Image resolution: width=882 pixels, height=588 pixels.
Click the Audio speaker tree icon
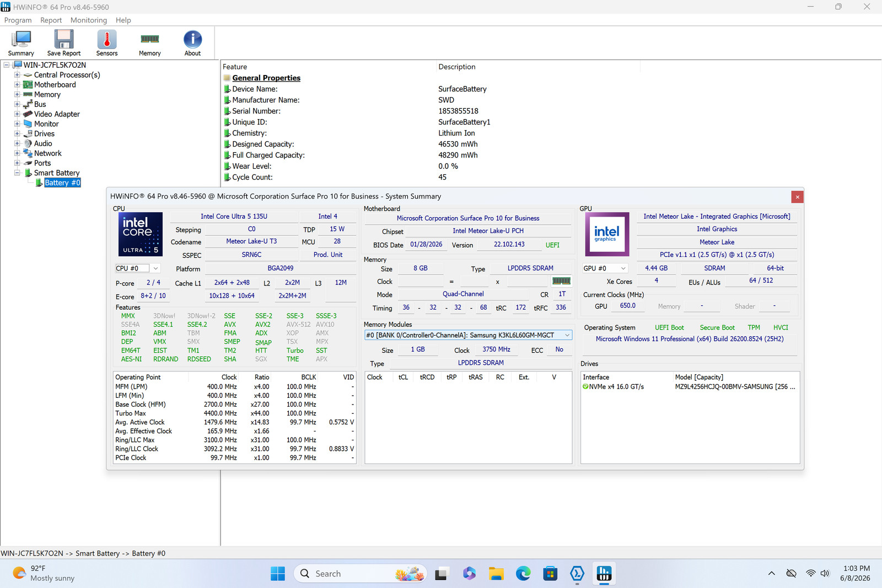click(28, 144)
